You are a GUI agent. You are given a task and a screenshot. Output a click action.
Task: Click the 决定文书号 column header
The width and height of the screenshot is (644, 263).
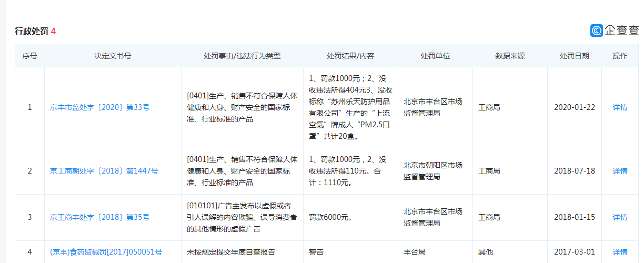pos(113,56)
